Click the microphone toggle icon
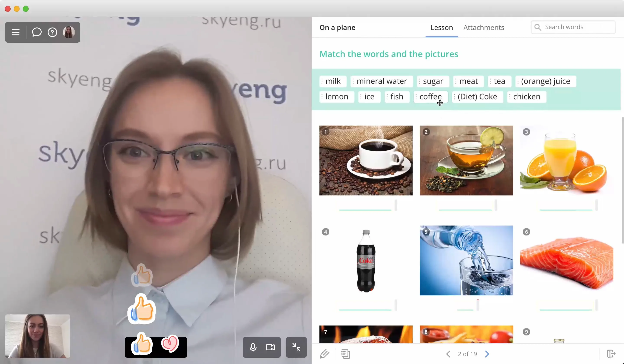This screenshot has width=624, height=364. [x=252, y=347]
